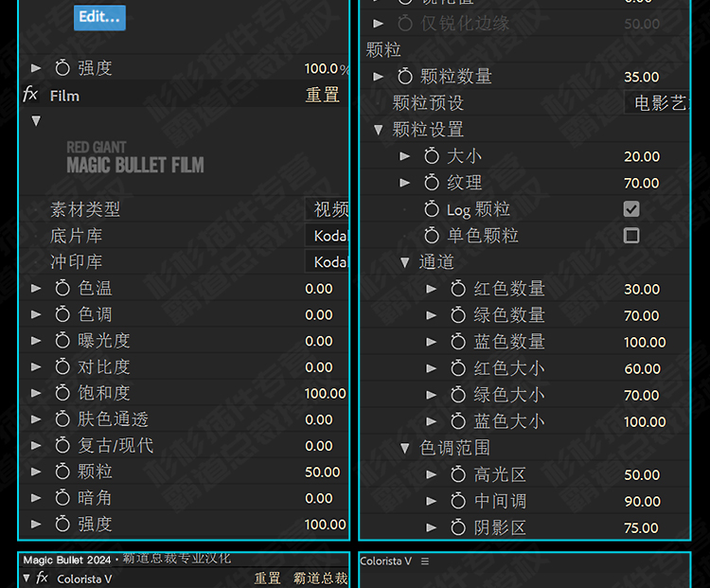Screen dimensions: 710x588
Task: Toggle 中间调 stopwatch animation
Action: 458,501
